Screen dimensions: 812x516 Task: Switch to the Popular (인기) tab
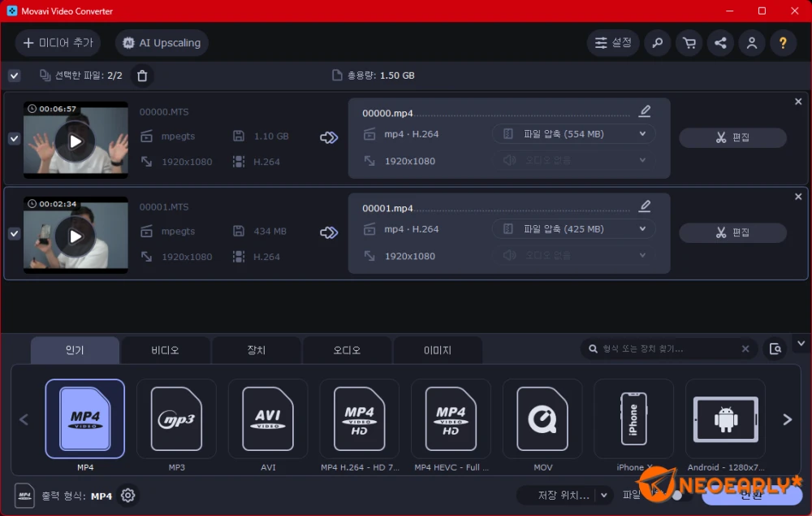tap(75, 350)
